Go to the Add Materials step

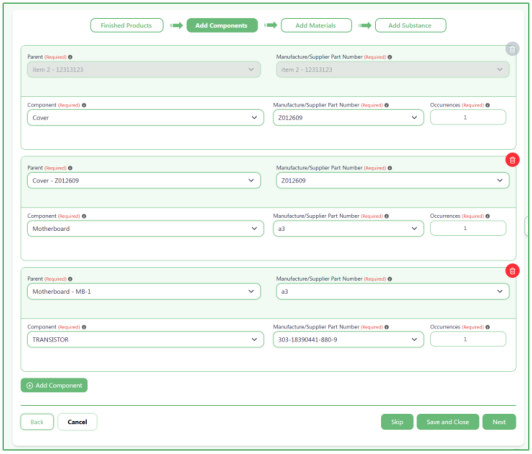[316, 25]
